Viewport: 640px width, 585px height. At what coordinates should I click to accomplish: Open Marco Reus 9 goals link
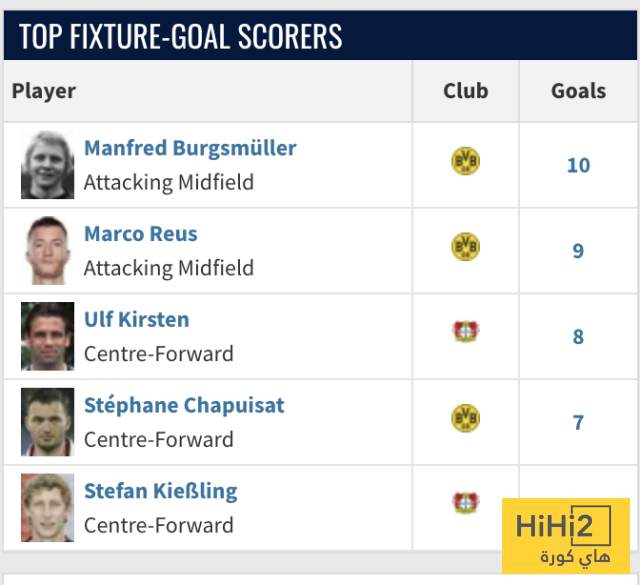point(578,251)
